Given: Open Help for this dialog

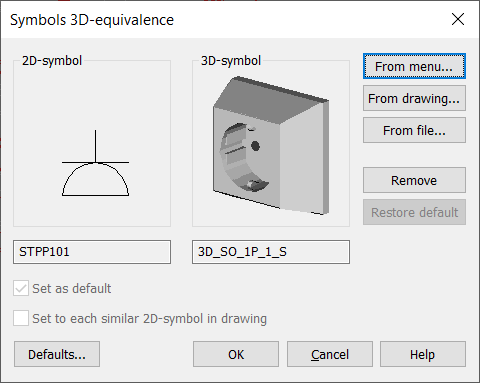Looking at the screenshot, I should (x=423, y=354).
